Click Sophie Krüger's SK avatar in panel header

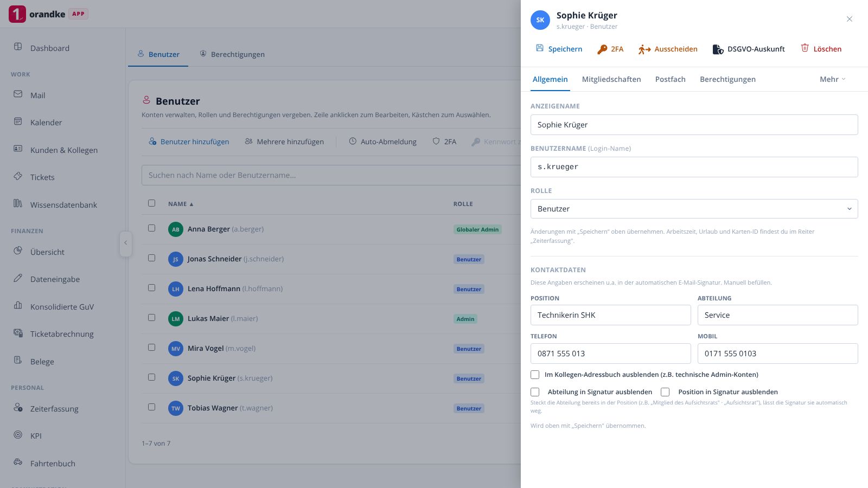pyautogui.click(x=540, y=20)
